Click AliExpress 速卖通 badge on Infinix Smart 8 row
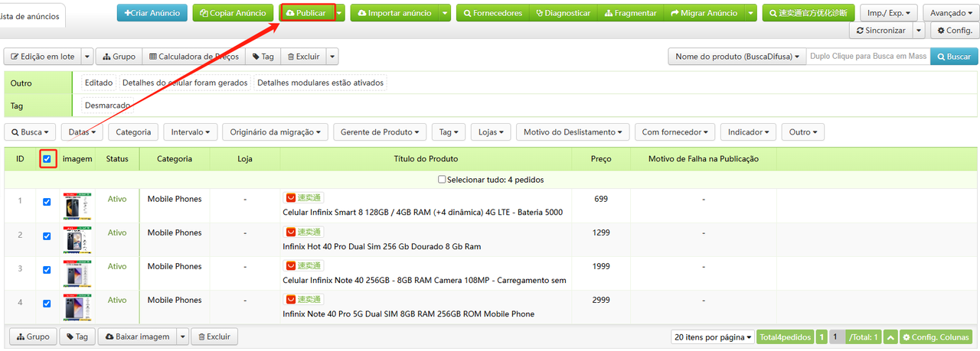 [303, 198]
